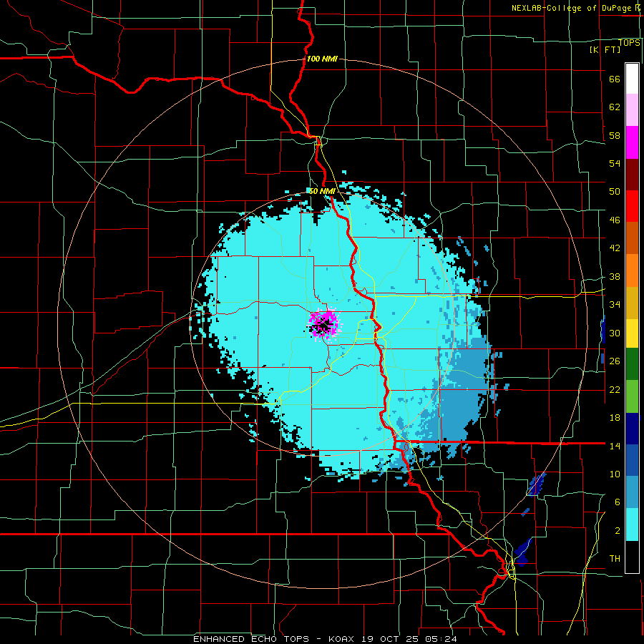This screenshot has height=644, width=644.
Task: Click the ENHANCED ECHO TOPS KOAX caption
Action: (325, 639)
